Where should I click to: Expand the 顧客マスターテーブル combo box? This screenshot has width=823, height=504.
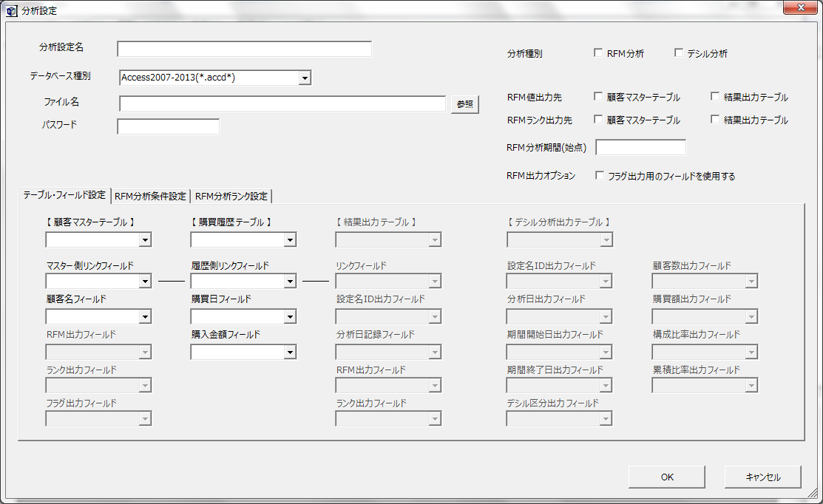(x=145, y=239)
